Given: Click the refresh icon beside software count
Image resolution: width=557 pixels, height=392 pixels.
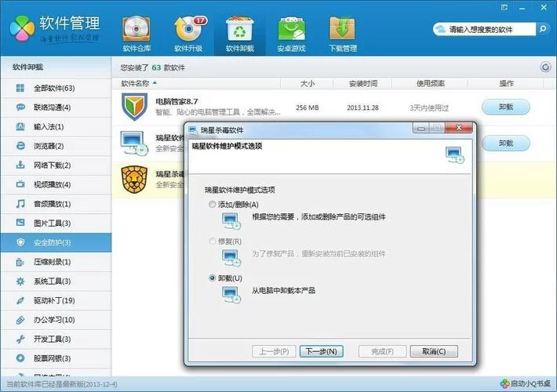Looking at the screenshot, I should coord(545,67).
